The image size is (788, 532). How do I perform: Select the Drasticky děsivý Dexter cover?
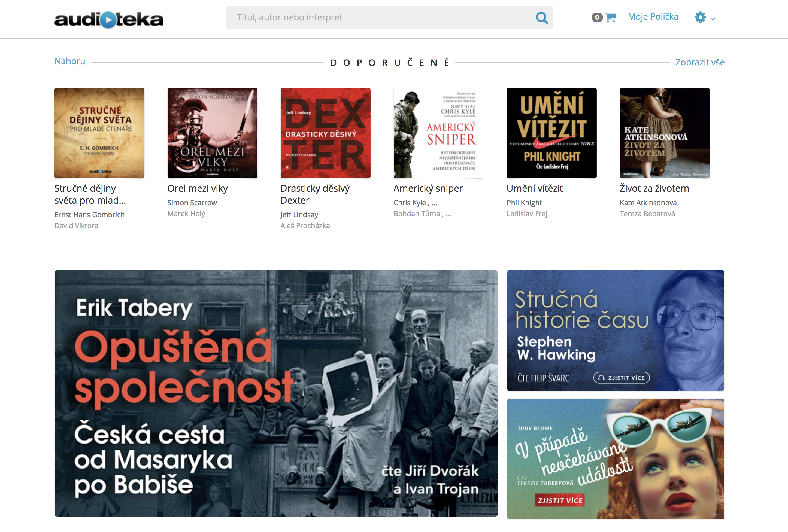326,133
